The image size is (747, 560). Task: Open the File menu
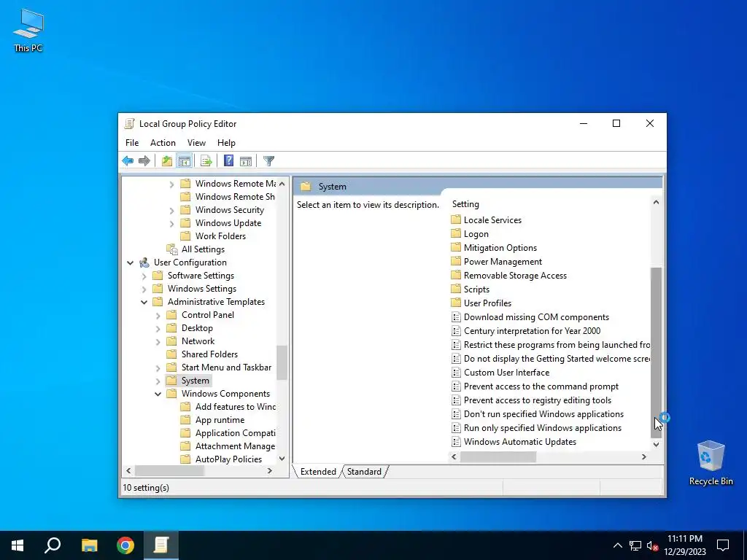click(132, 143)
